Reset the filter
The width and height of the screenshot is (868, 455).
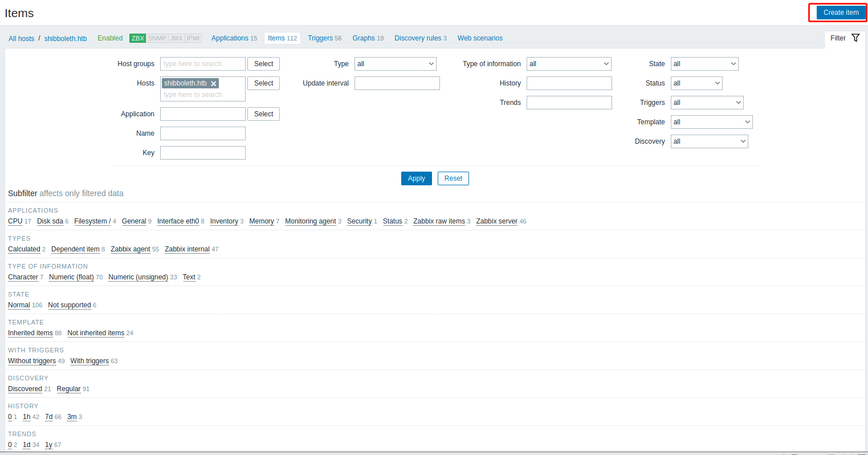point(453,178)
